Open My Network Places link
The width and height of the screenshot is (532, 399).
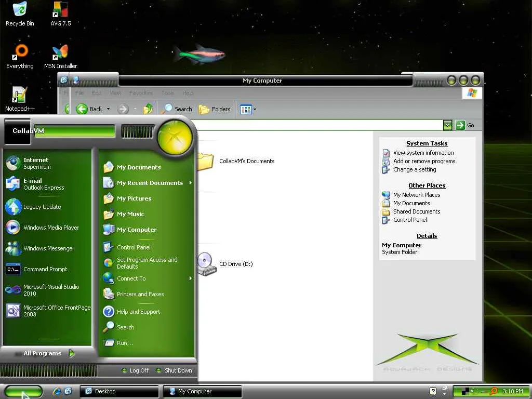click(x=417, y=195)
